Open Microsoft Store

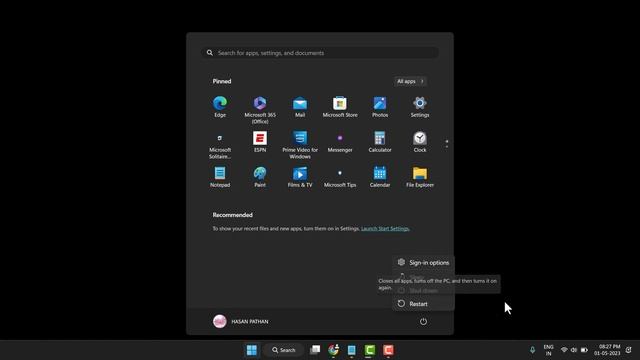tap(340, 107)
